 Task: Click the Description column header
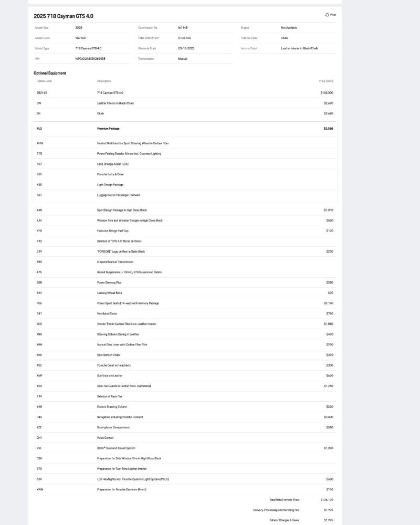coord(104,81)
